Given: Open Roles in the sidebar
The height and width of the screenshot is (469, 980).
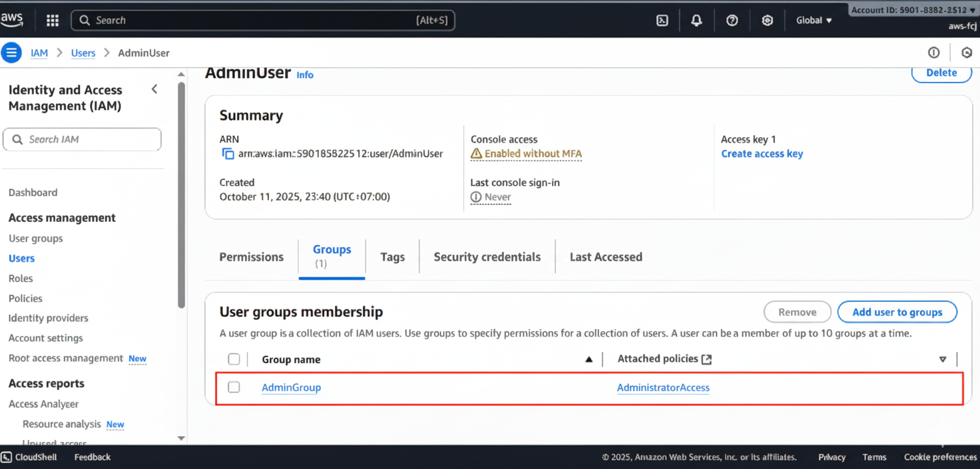Looking at the screenshot, I should (21, 278).
